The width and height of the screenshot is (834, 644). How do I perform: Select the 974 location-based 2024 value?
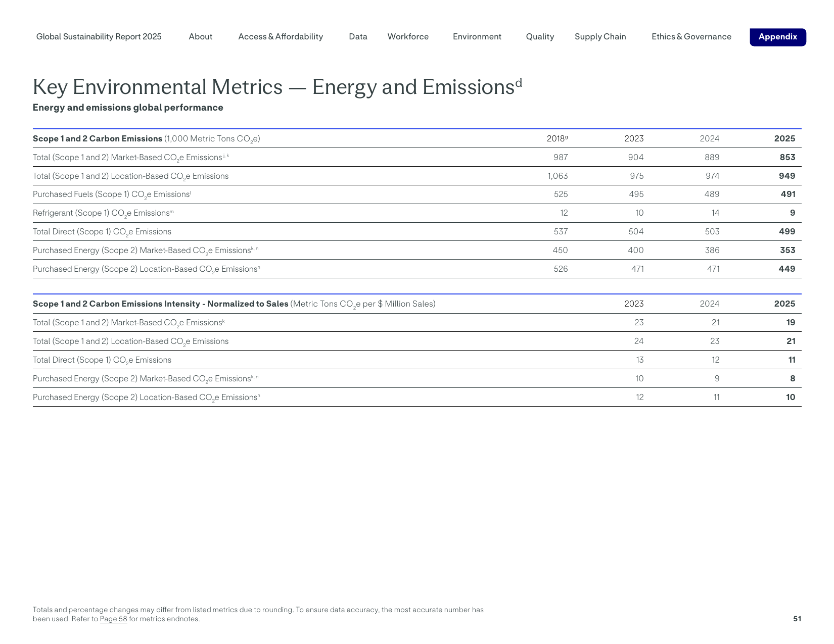(x=712, y=176)
